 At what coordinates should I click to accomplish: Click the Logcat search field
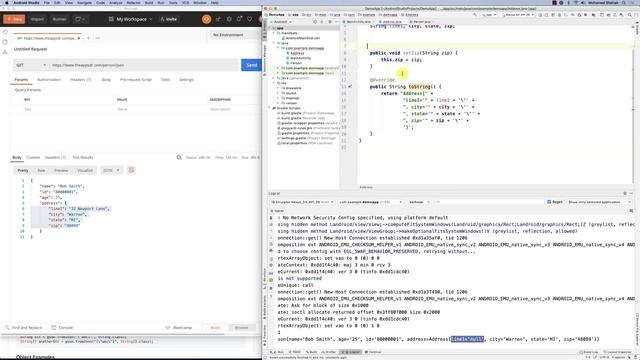[489, 202]
